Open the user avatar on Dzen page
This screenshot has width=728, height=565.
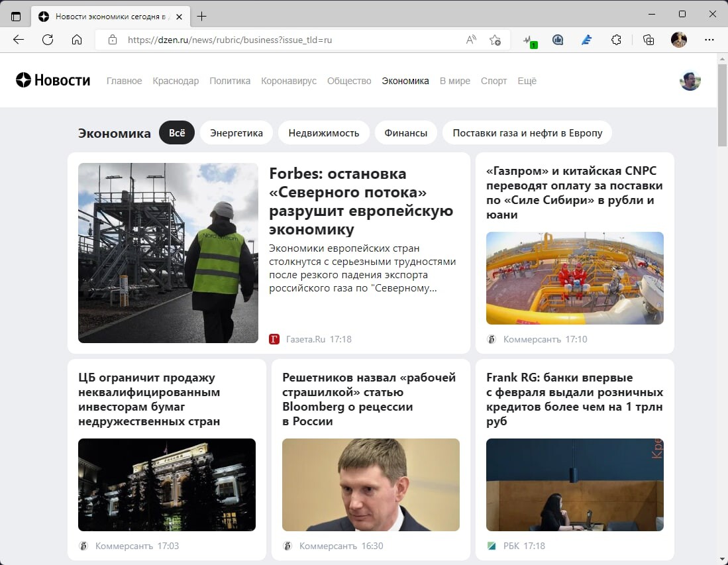pyautogui.click(x=690, y=81)
